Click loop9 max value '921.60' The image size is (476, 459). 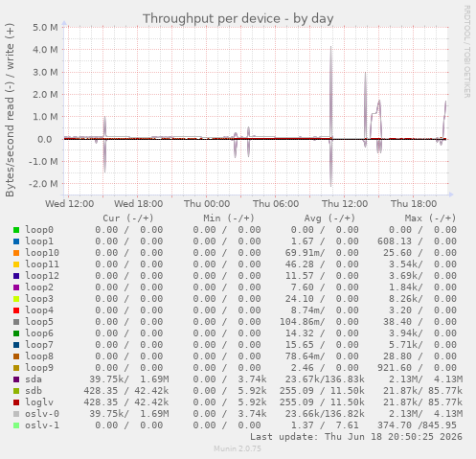coord(395,368)
